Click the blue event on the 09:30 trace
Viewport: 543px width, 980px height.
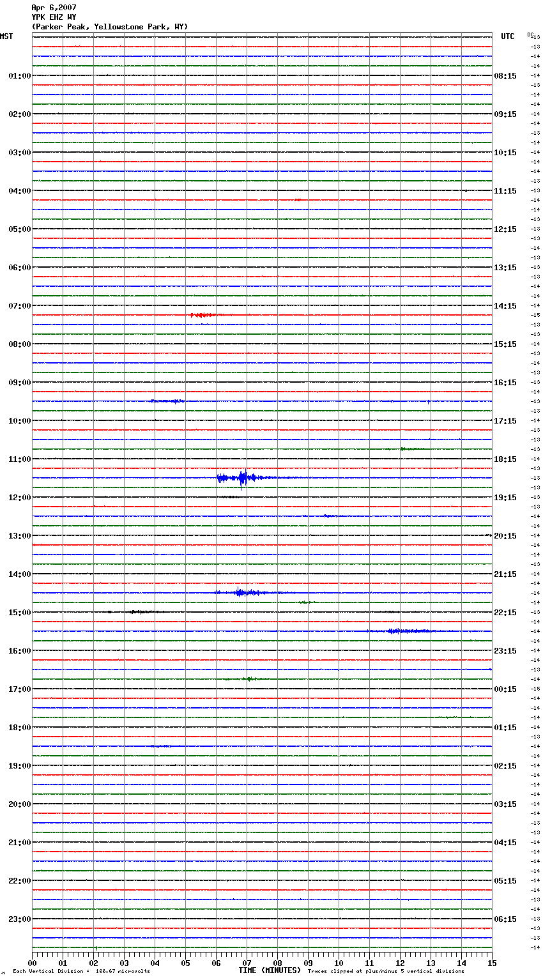coord(168,401)
